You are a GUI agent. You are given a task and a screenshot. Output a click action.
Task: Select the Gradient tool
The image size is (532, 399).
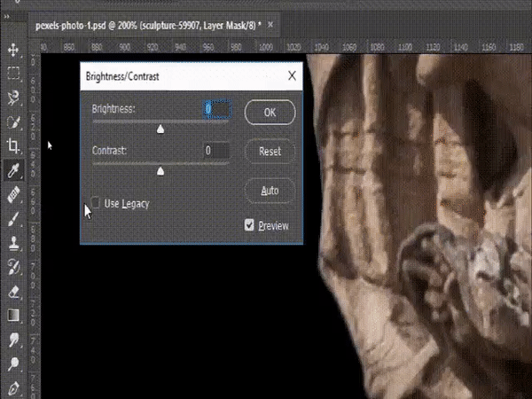[13, 315]
